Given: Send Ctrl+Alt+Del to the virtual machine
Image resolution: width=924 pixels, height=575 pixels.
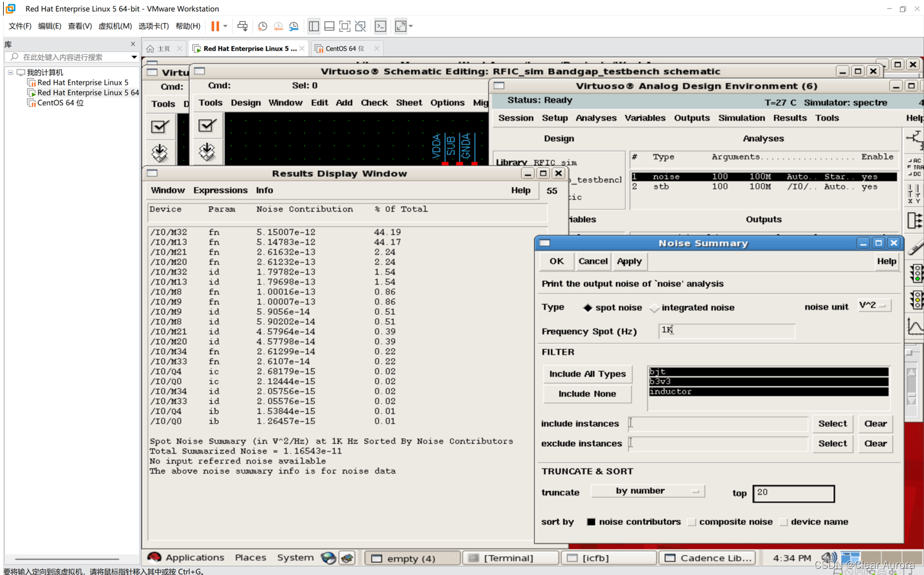Looking at the screenshot, I should point(242,26).
